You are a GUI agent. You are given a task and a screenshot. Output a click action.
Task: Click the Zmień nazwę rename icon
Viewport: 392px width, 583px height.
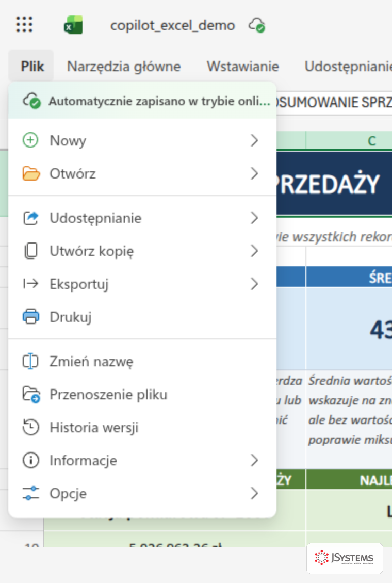click(x=30, y=361)
